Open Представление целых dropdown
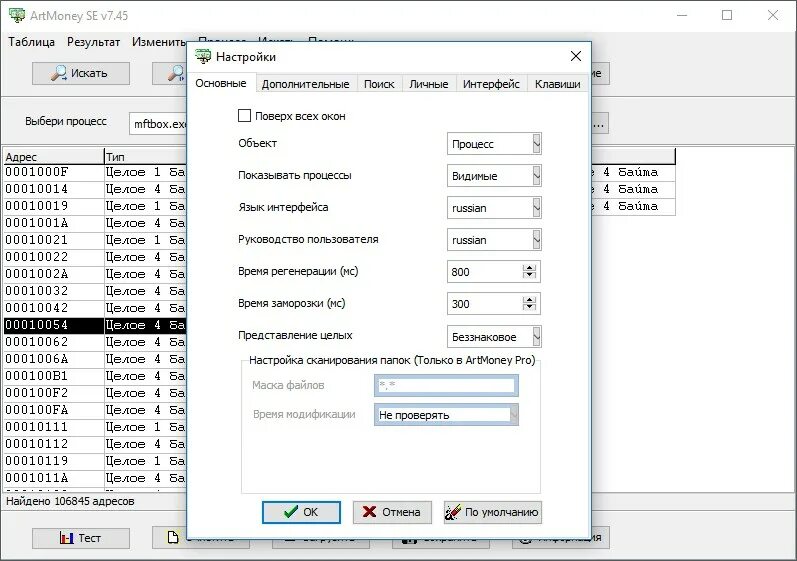The height and width of the screenshot is (561, 797). (537, 336)
